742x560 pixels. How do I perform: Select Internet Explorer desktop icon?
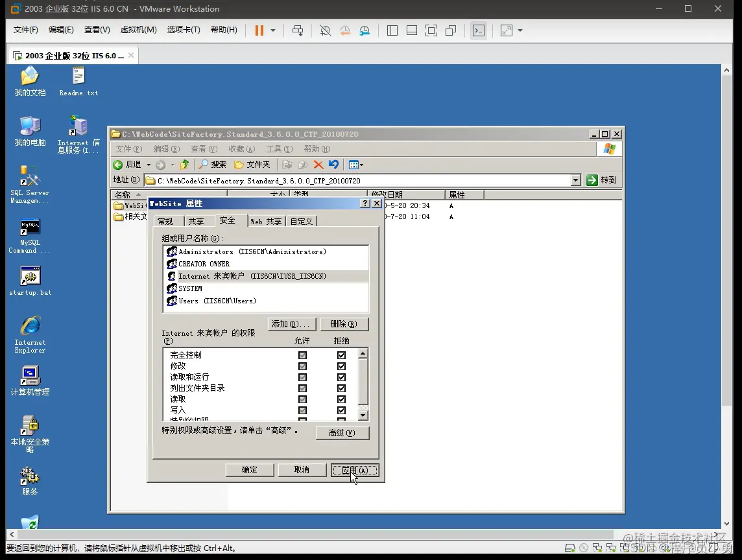(x=30, y=334)
